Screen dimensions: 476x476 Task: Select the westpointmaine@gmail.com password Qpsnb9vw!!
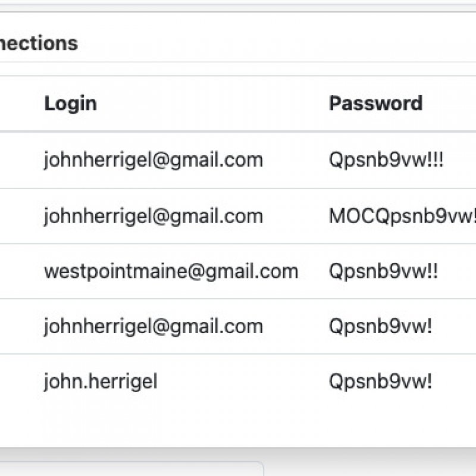click(383, 271)
